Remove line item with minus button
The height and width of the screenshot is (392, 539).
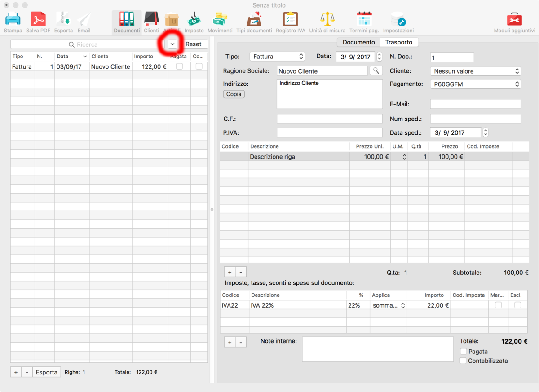[241, 272]
